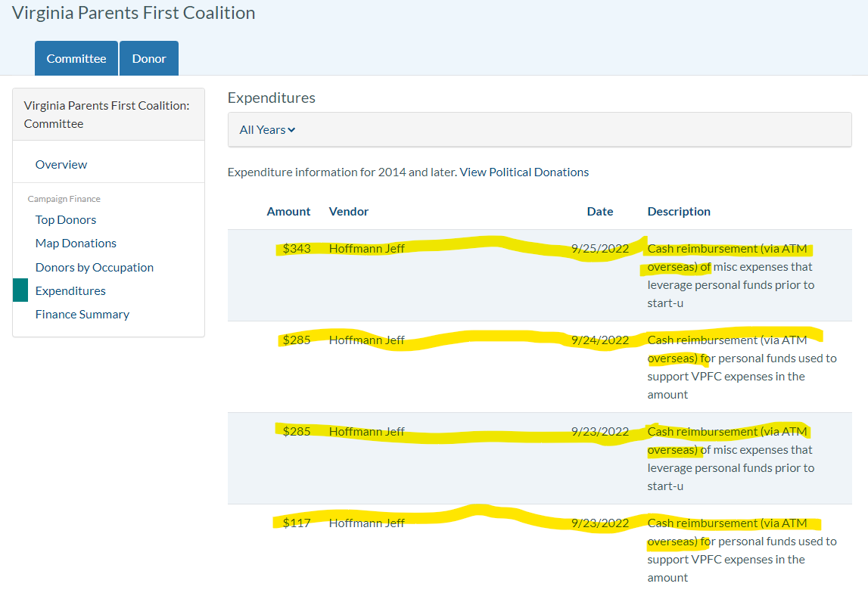Open the Finance Summary page
The height and width of the screenshot is (599, 868).
(x=82, y=314)
